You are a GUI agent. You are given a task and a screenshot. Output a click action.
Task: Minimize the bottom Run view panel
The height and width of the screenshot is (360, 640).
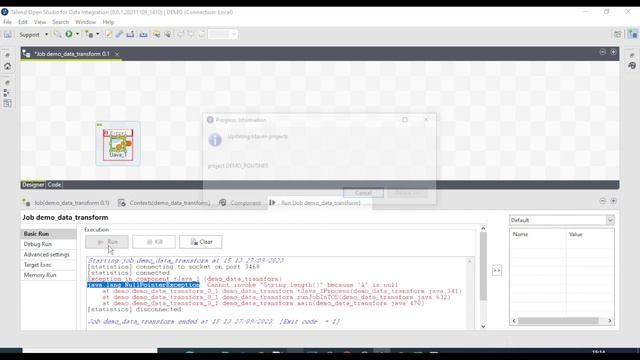602,201
